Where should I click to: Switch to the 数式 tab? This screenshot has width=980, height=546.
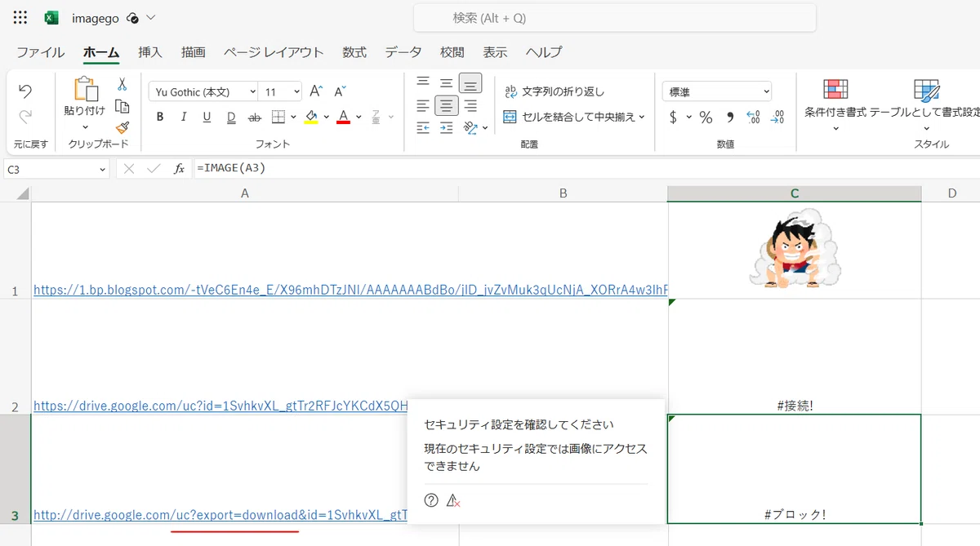click(x=354, y=52)
